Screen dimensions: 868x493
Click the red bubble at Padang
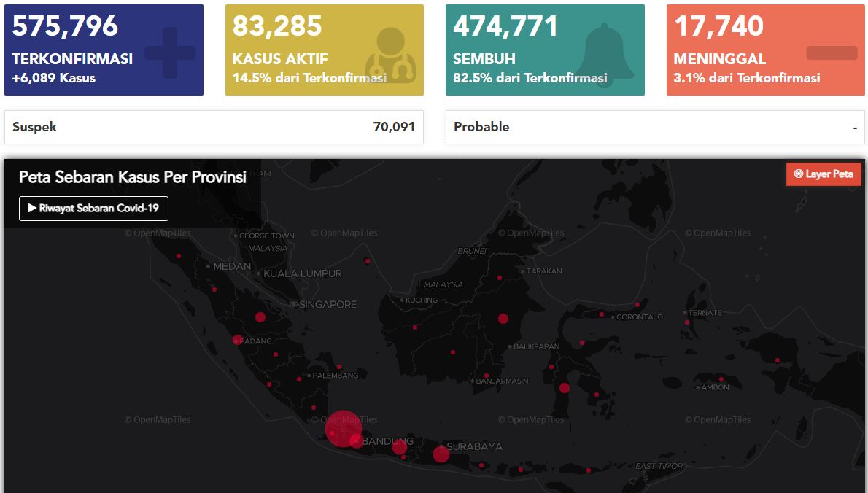[238, 340]
